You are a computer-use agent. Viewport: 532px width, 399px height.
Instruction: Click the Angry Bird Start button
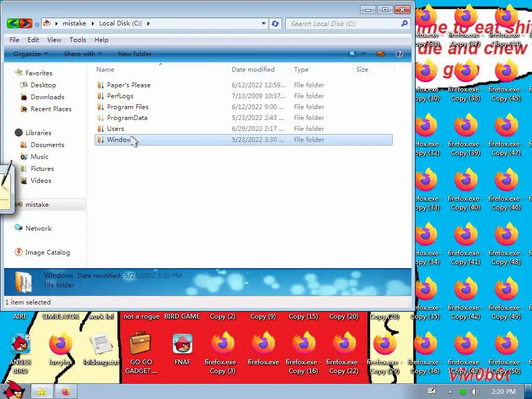click(x=14, y=390)
